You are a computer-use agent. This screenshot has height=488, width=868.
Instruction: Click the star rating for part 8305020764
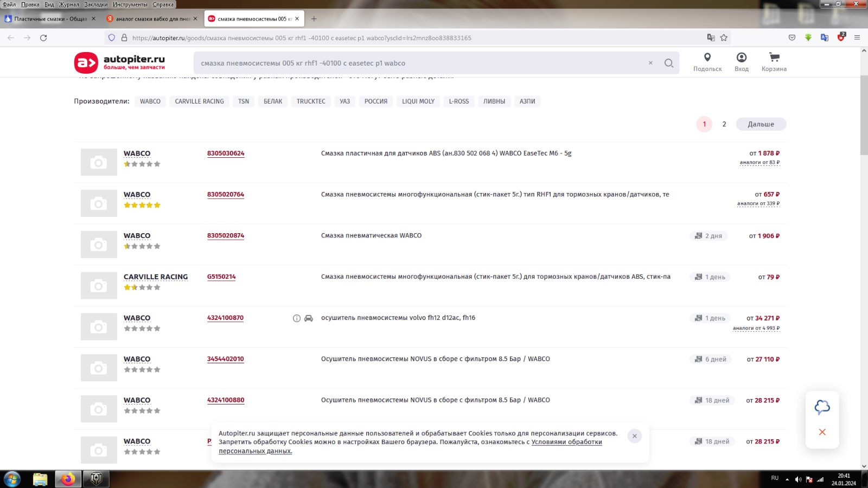142,205
